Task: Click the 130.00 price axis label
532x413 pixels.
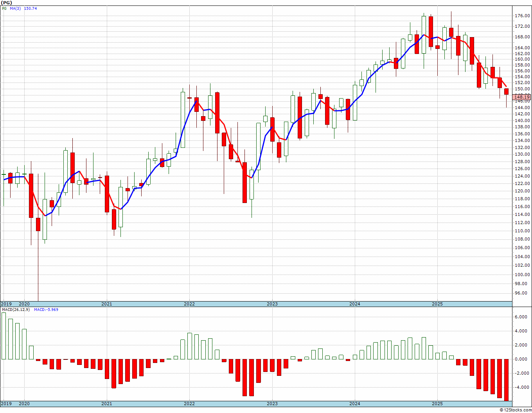Action: [523, 155]
